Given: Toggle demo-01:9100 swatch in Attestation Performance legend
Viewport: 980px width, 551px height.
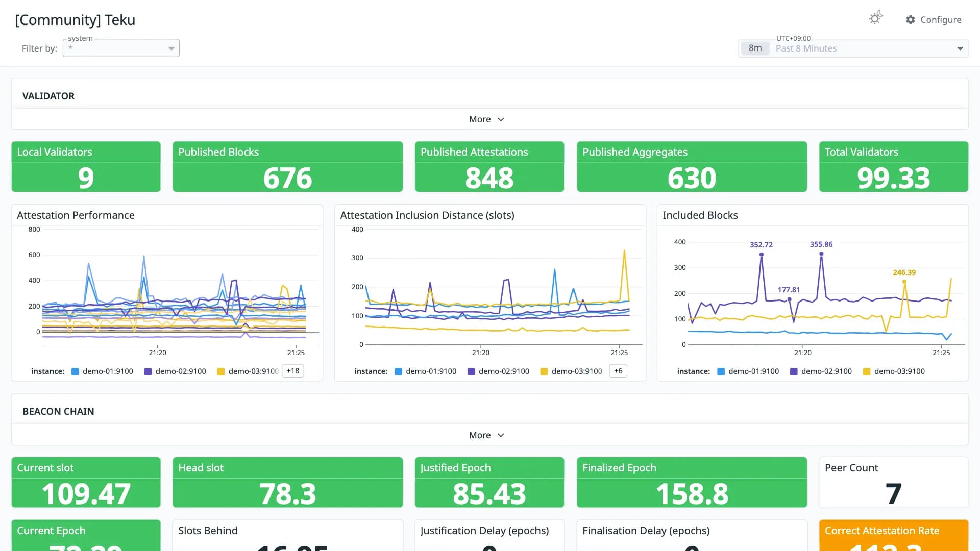Looking at the screenshot, I should (x=76, y=372).
